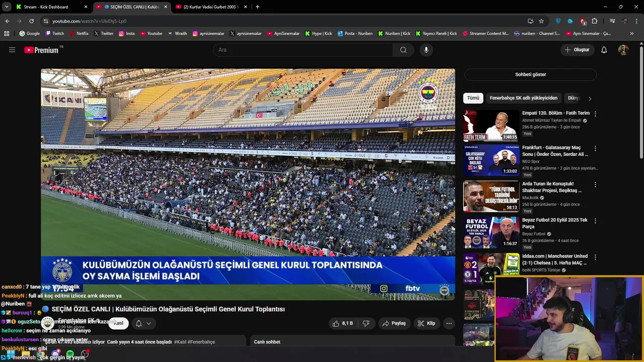Click the Katıl join button
This screenshot has width=644, height=362.
coord(118,323)
